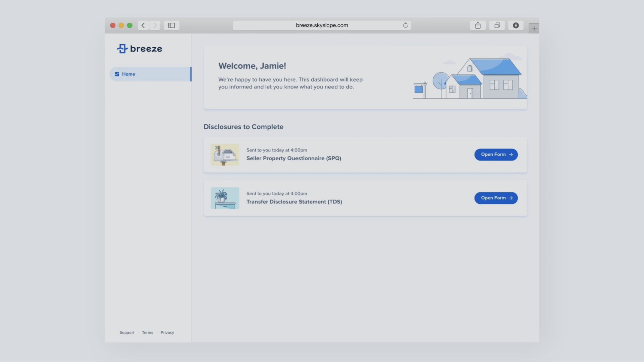The width and height of the screenshot is (644, 362).
Task: Show tab overview icon
Action: tap(497, 25)
